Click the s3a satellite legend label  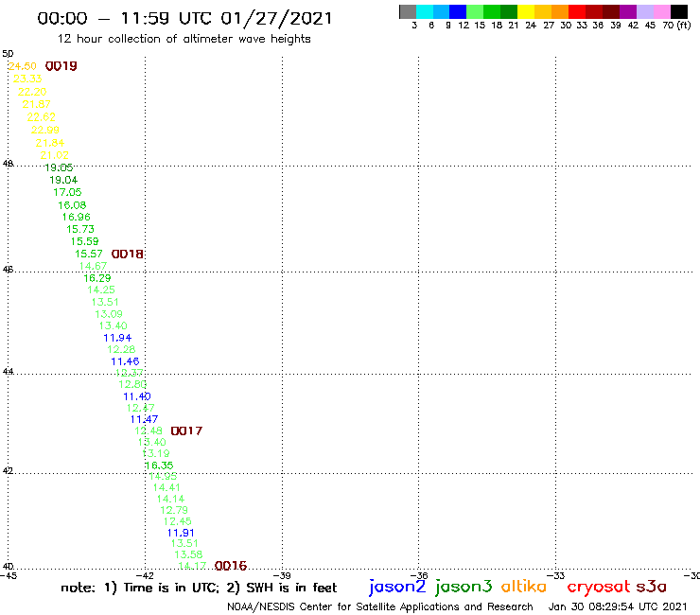pyautogui.click(x=651, y=587)
